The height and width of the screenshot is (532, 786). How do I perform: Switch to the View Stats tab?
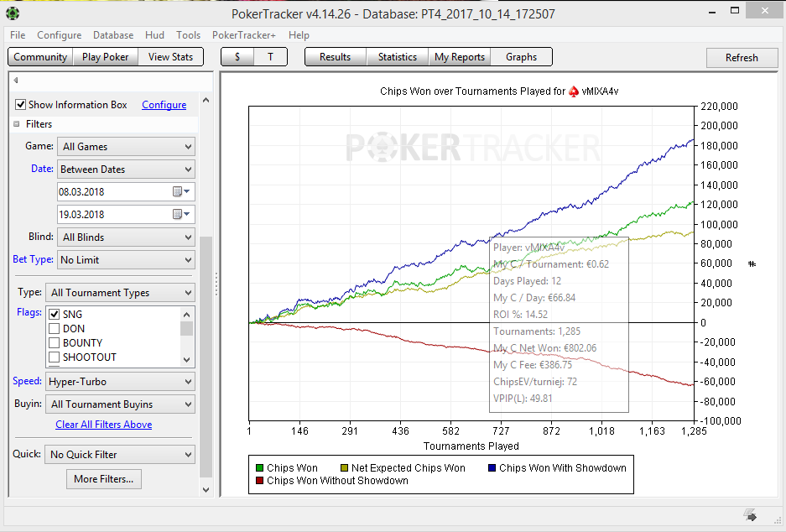point(170,57)
